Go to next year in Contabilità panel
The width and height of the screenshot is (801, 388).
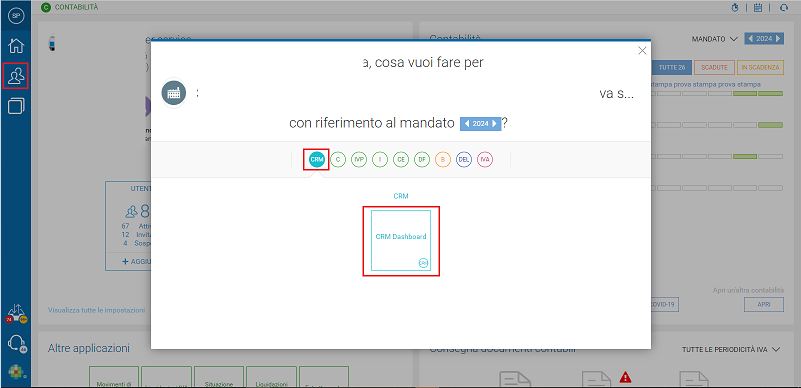coord(778,39)
